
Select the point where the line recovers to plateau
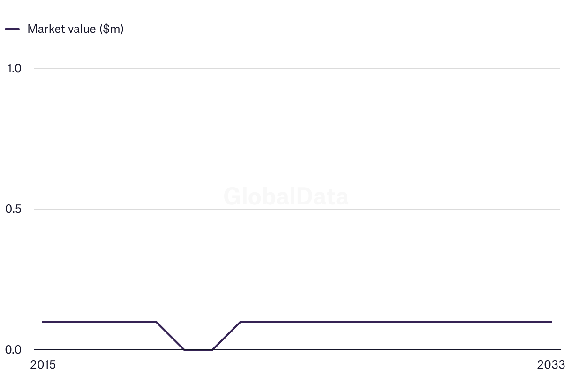click(241, 322)
